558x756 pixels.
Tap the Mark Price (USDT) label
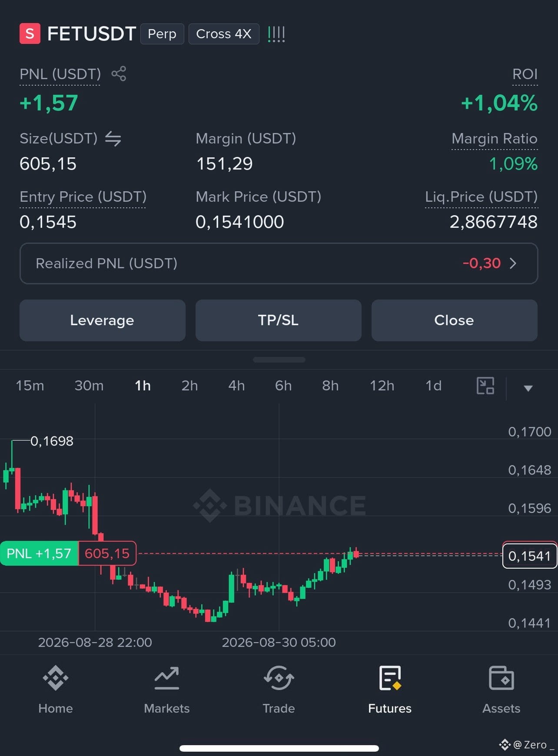tap(259, 197)
